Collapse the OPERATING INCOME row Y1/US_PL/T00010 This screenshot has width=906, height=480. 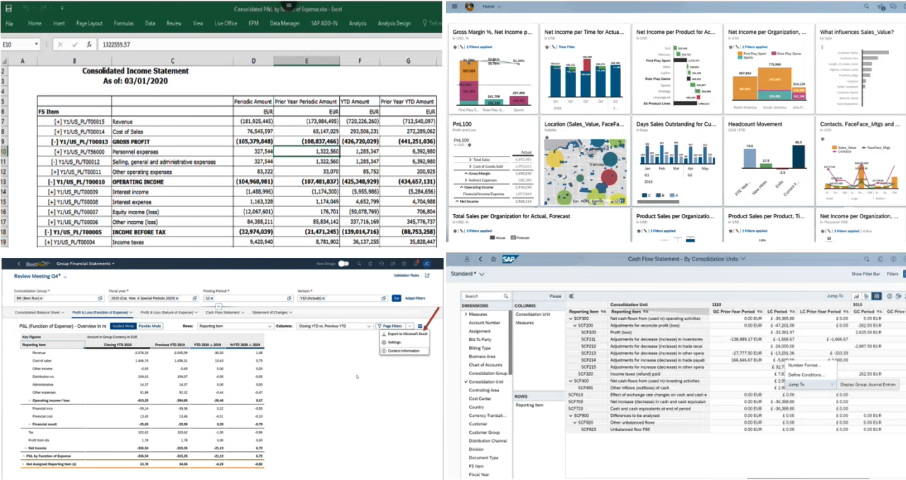[51, 182]
